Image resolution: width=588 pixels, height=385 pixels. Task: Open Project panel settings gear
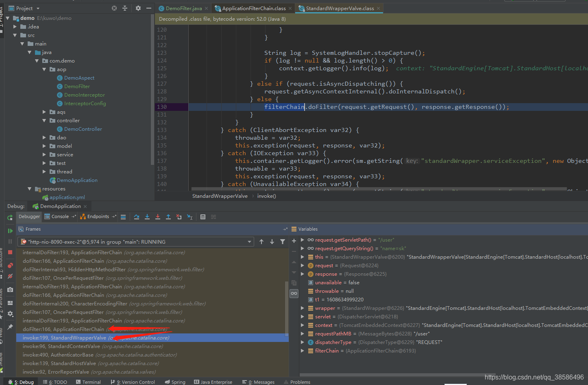pos(138,8)
